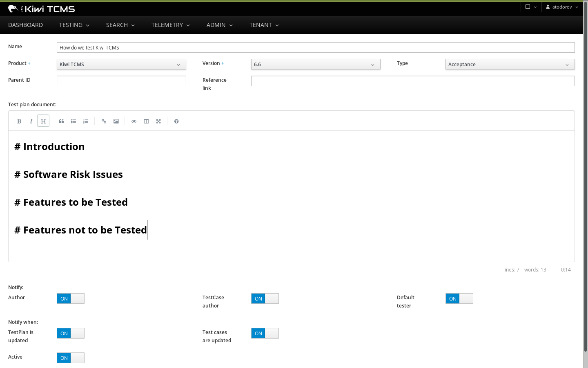Open the TESTING menu
The height and width of the screenshot is (368, 588).
(74, 25)
